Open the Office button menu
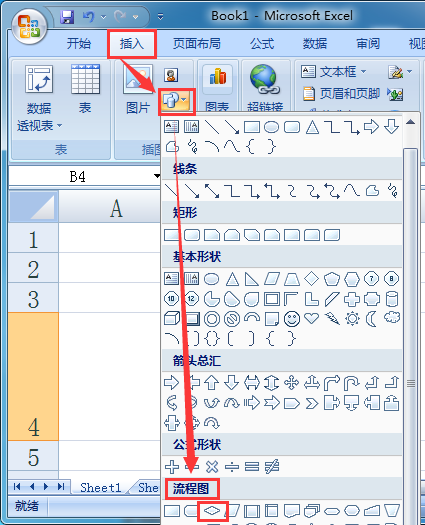 click(28, 27)
